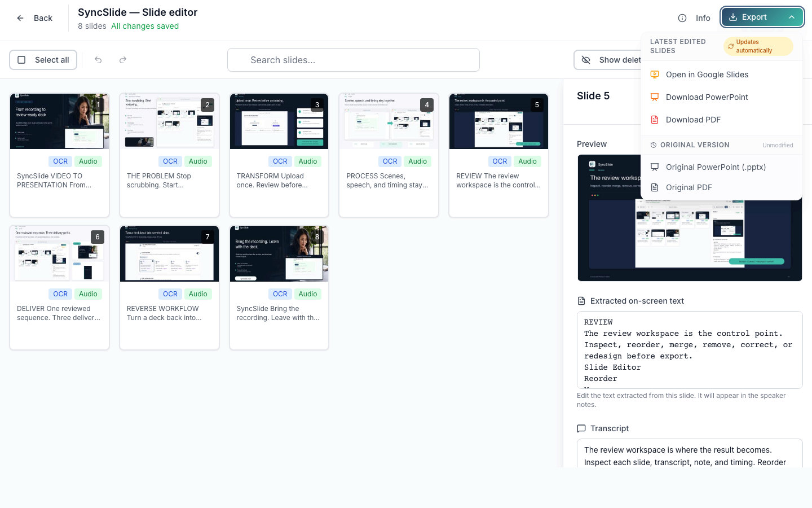
Task: Click the "Updates automatically" badge text
Action: coord(754,46)
